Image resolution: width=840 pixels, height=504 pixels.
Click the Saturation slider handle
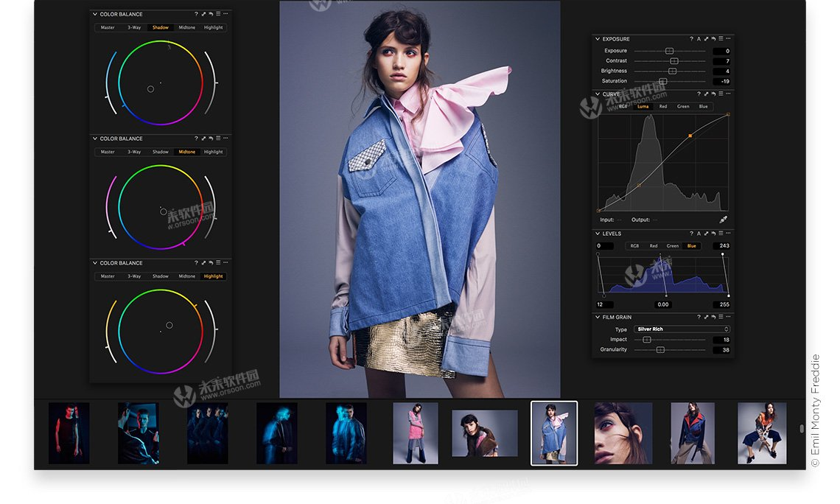pos(662,81)
